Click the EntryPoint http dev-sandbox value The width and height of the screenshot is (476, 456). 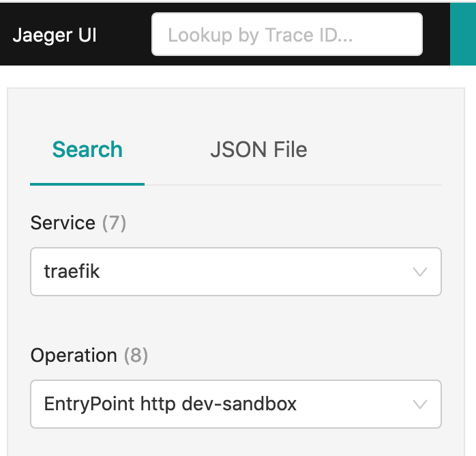coord(170,404)
